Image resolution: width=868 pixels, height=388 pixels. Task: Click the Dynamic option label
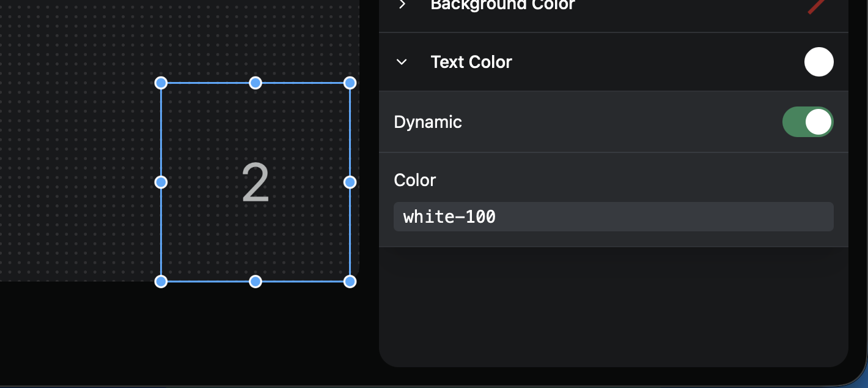(x=428, y=122)
